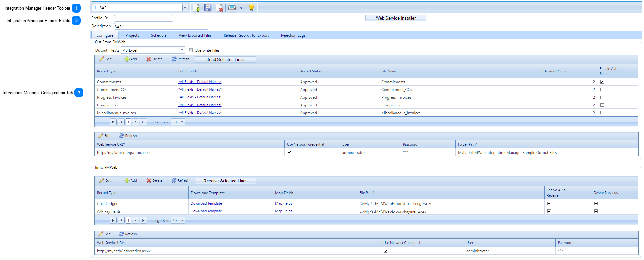The height and width of the screenshot is (260, 644).
Task: Click the lightbulb help icon
Action: click(251, 8)
